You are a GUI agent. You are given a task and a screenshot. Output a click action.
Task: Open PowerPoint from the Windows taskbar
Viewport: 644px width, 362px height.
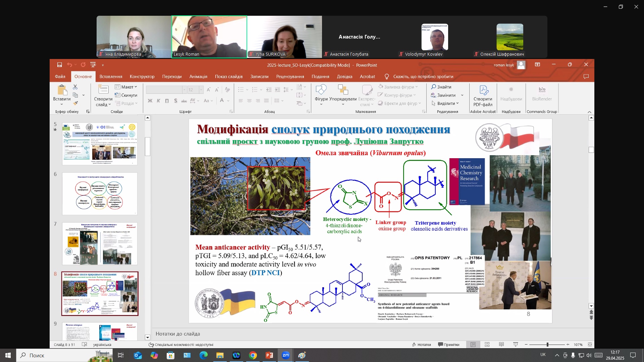point(269,355)
